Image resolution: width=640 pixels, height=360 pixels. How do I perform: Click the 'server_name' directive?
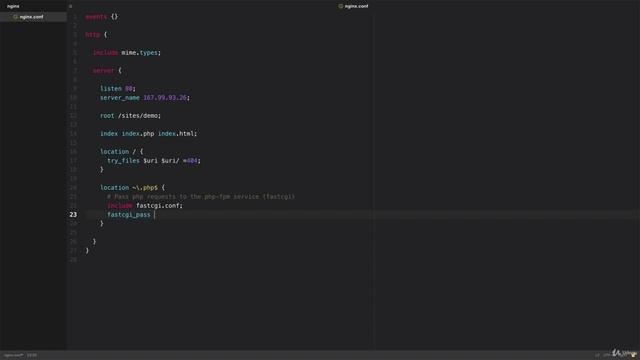[x=120, y=98]
